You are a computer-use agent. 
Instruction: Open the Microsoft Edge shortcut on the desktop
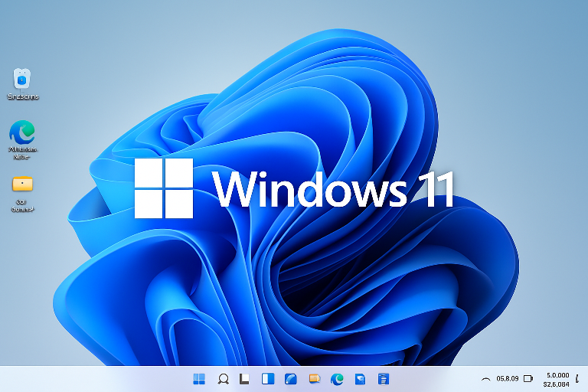(22, 139)
